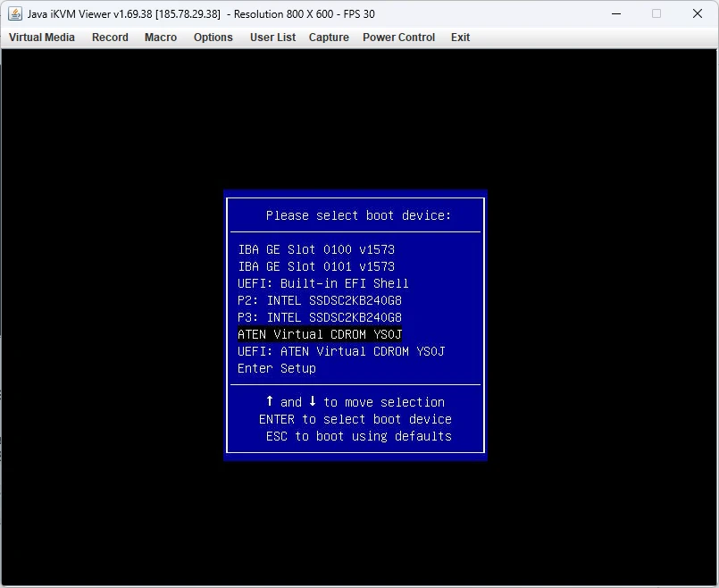Open the Power Control menu

click(398, 38)
